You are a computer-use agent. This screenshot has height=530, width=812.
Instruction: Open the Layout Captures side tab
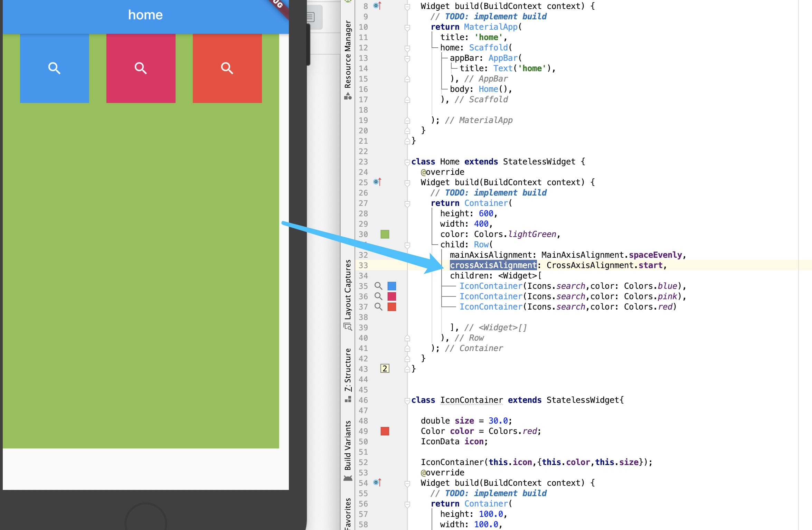[348, 294]
